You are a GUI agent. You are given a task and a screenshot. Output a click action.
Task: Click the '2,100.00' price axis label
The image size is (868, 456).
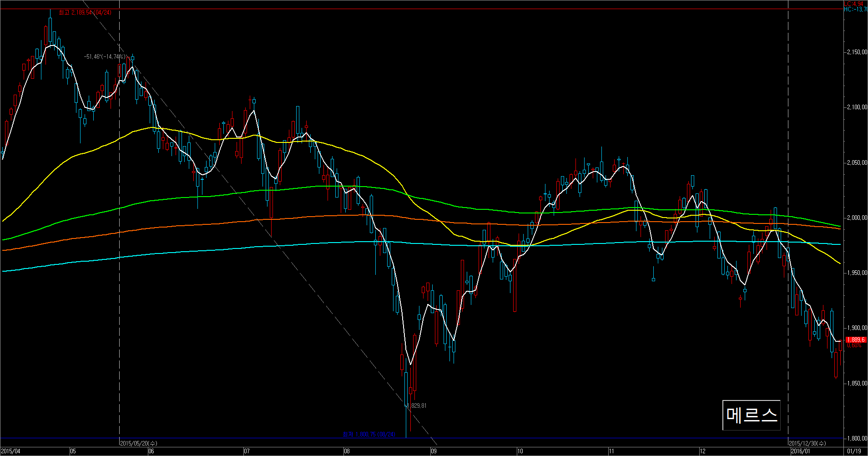[857, 107]
